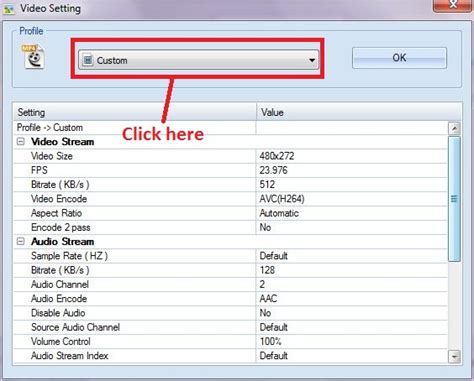Viewport: 474px width, 381px height.
Task: Click the OK button
Action: pos(399,58)
